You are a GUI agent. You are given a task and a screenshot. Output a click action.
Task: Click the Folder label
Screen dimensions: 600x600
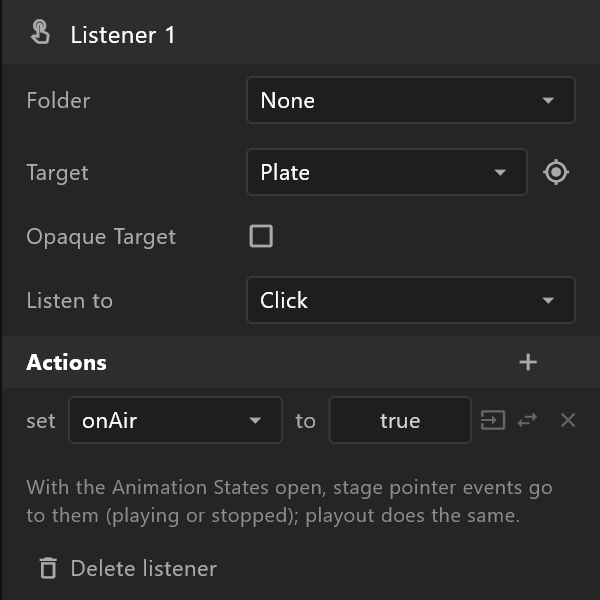coord(58,100)
